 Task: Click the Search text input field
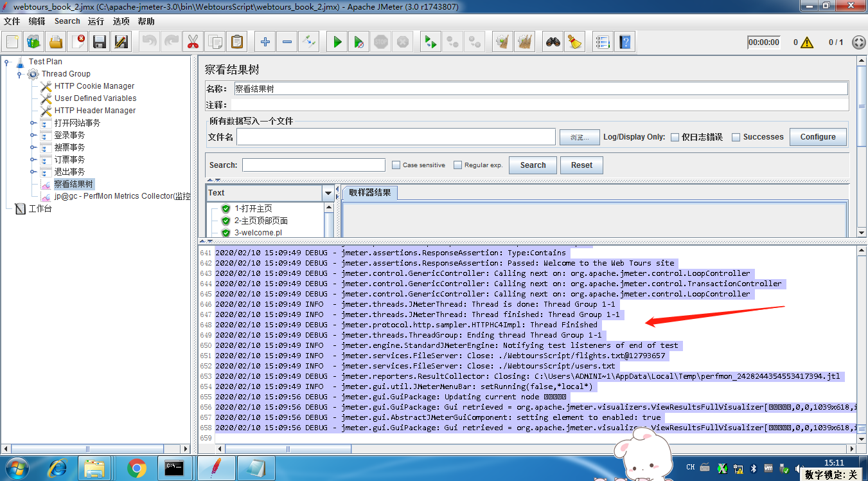pos(314,165)
